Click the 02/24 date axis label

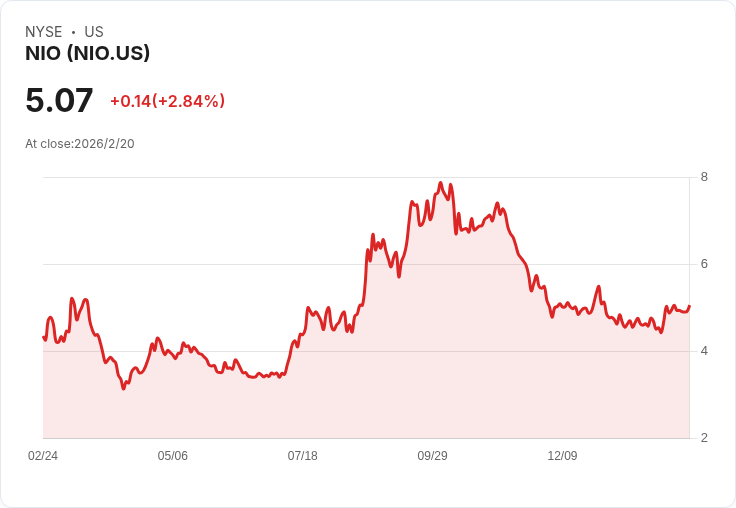coord(43,456)
